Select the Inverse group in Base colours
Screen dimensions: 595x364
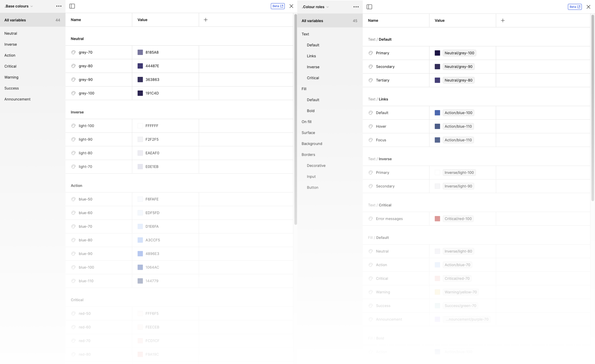[10, 44]
